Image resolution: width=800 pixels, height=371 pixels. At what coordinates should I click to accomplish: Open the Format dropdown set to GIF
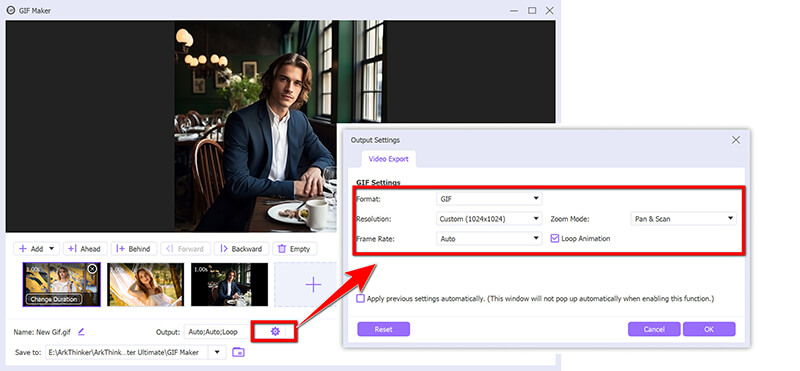[489, 198]
